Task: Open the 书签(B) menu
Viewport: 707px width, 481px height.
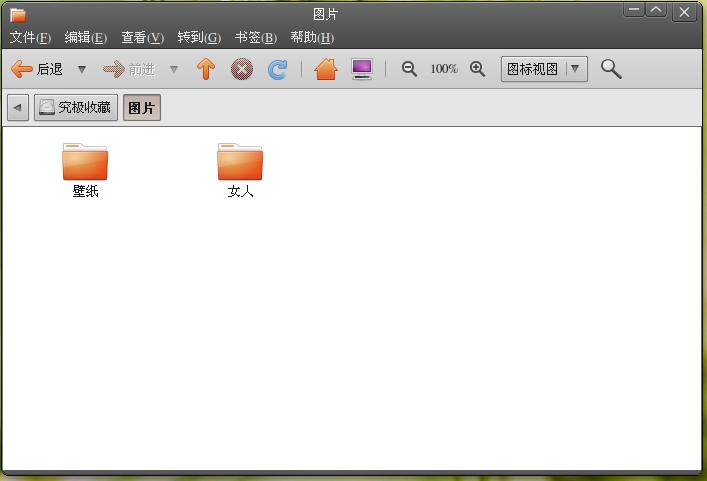Action: click(256, 37)
